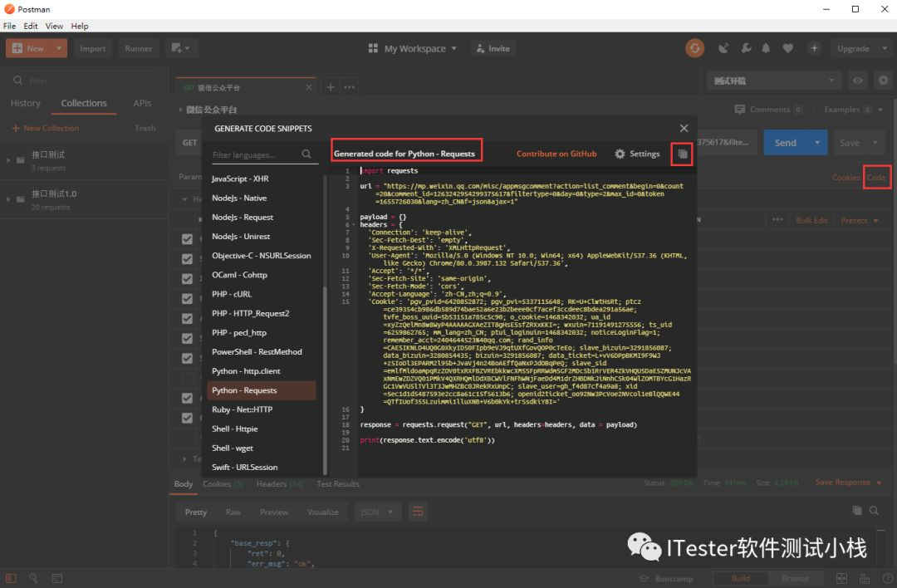Select NodeJs - Native language

(239, 198)
